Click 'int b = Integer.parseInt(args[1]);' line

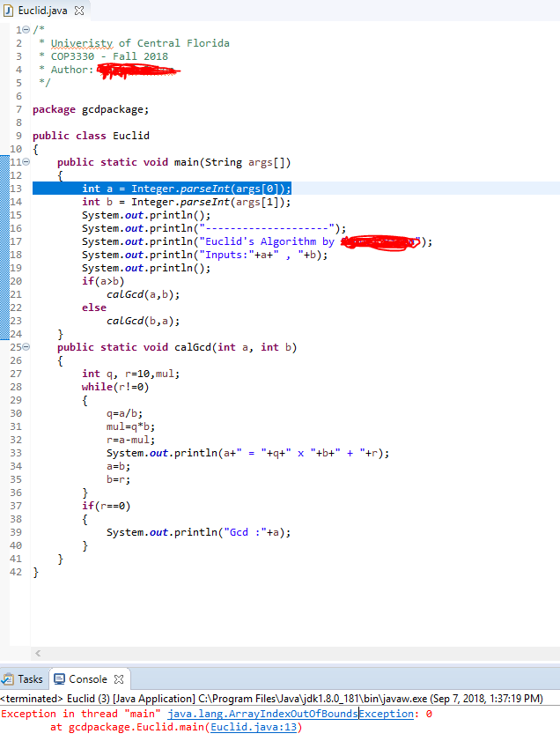187,202
